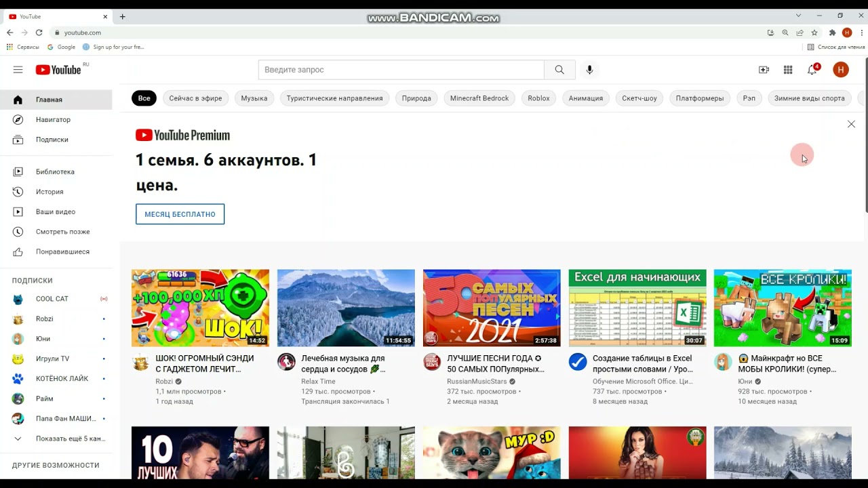Bookmark this page with star icon
The width and height of the screenshot is (868, 488).
[814, 33]
